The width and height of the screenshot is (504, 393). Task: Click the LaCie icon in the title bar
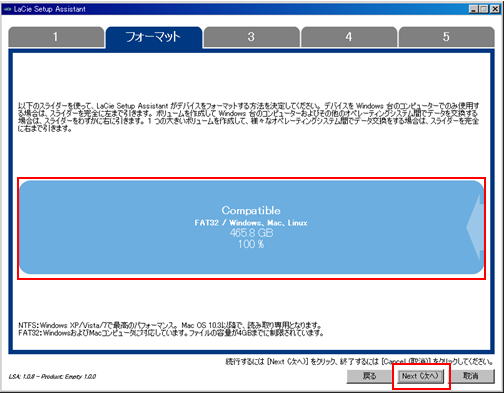click(8, 9)
